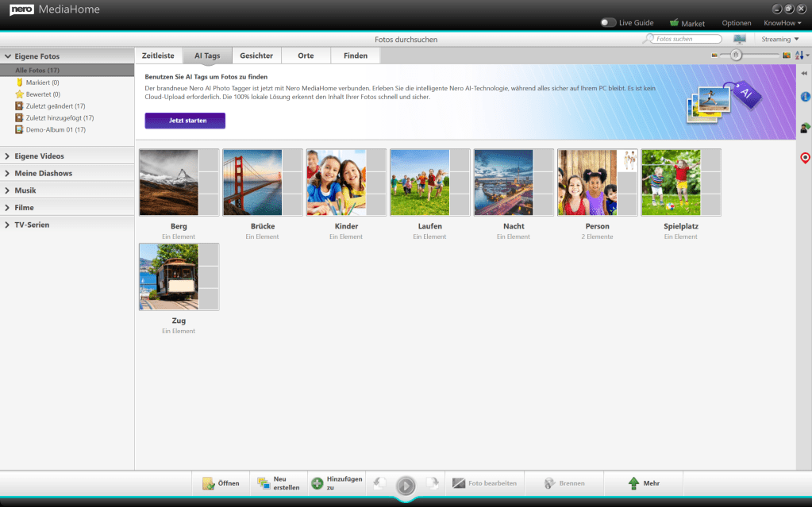Click the Hinzufügen zu plus icon
The height and width of the screenshot is (507, 812).
tap(317, 483)
